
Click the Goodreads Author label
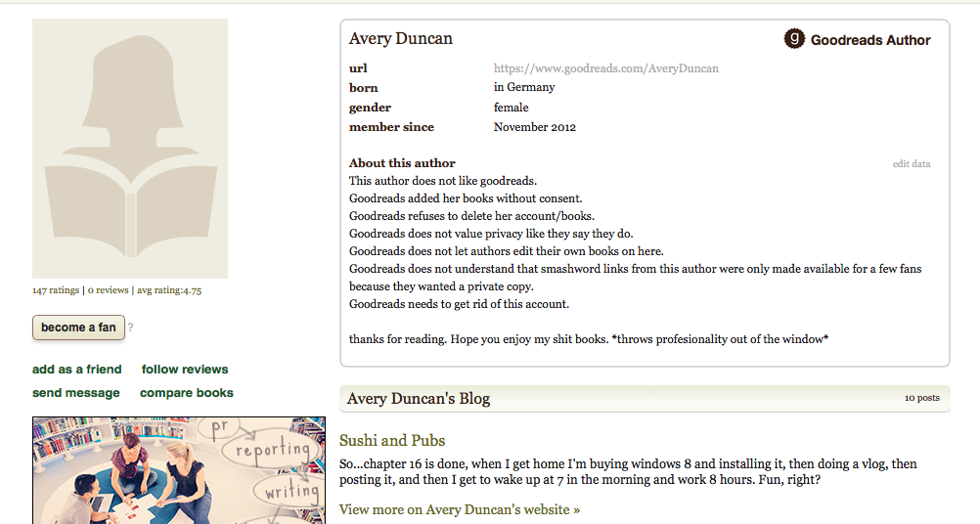(x=870, y=40)
